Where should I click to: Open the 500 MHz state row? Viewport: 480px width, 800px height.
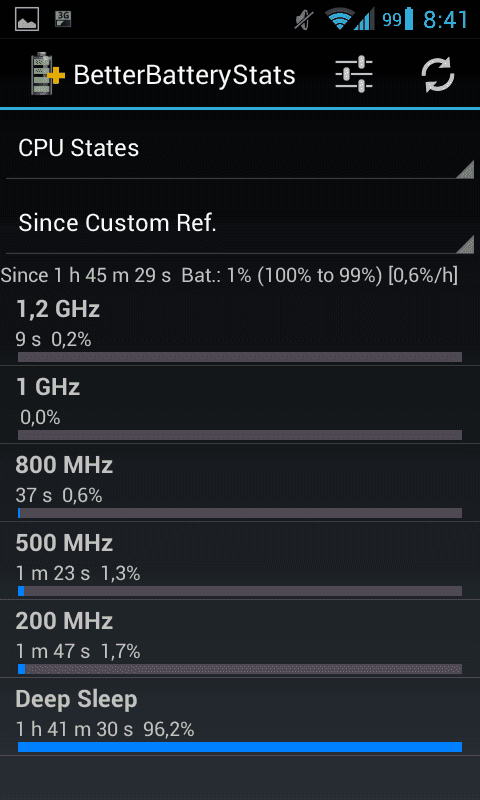tap(240, 561)
